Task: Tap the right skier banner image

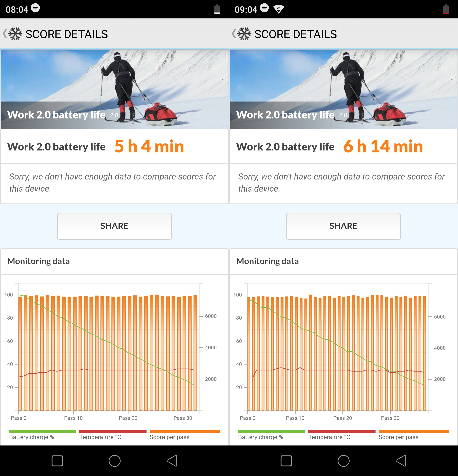Action: pos(343,89)
